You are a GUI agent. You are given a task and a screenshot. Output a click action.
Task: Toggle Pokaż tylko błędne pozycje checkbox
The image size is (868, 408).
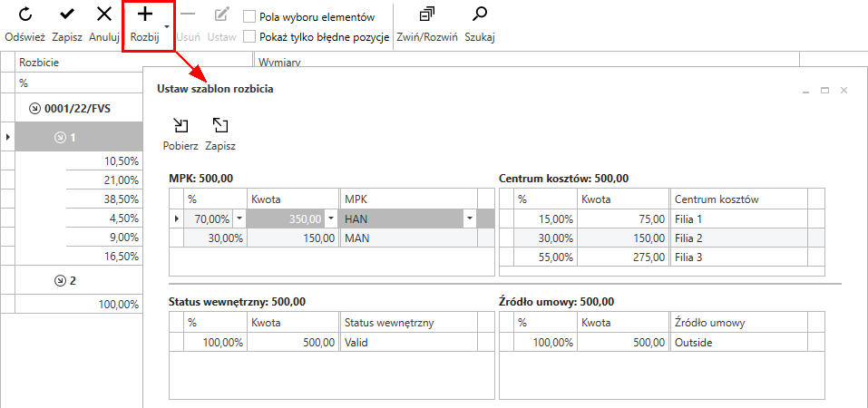click(x=249, y=36)
